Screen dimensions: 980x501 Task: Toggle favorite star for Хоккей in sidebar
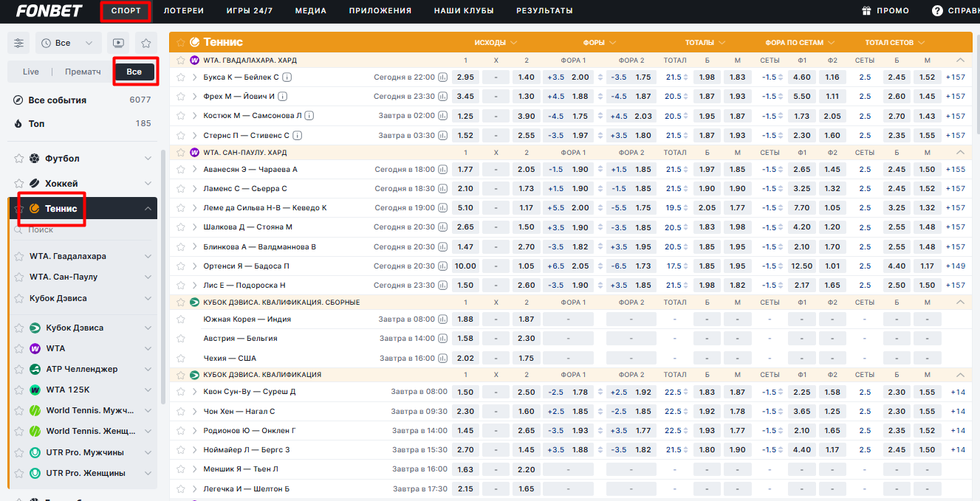point(18,183)
